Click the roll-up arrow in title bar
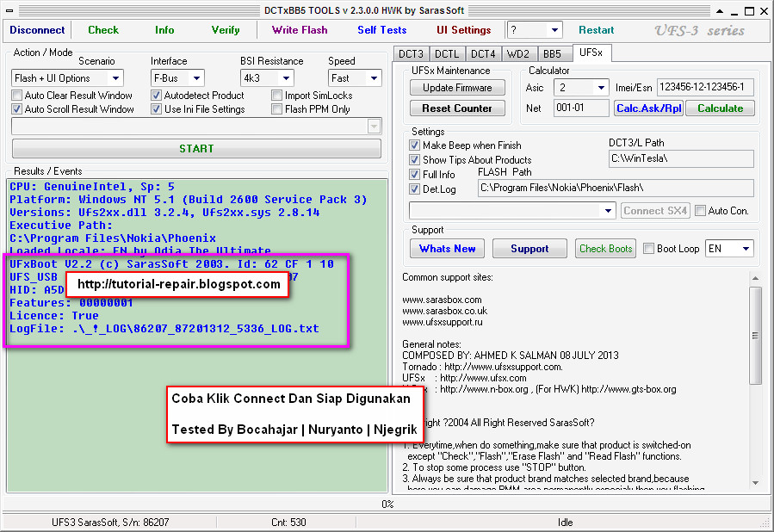This screenshot has width=774, height=532. (x=720, y=11)
